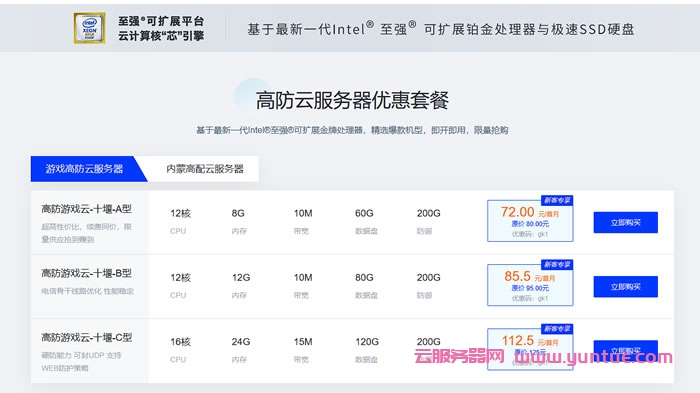700x393 pixels.
Task: Click 立即购买 for the 十堰-B型 plan
Action: 625,287
